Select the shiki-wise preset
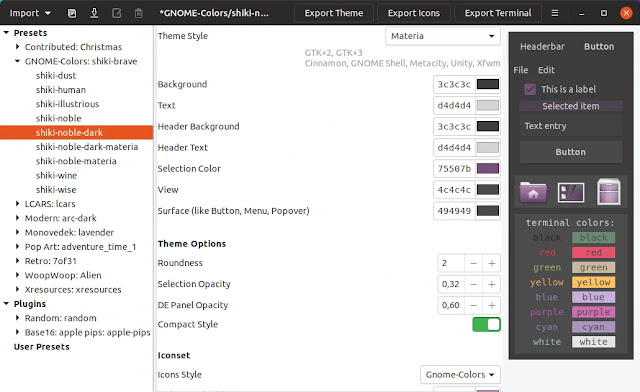Image resolution: width=640 pixels, height=392 pixels. coord(56,190)
